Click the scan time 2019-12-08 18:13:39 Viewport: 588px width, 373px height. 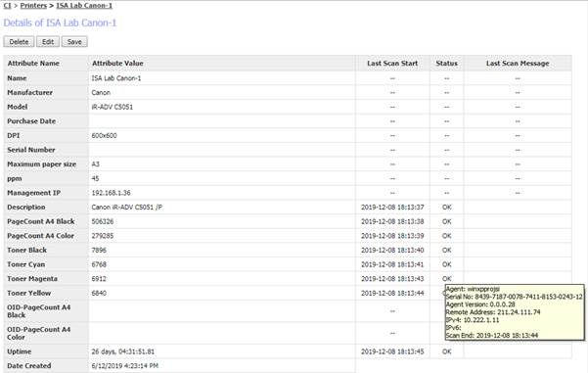[392, 236]
